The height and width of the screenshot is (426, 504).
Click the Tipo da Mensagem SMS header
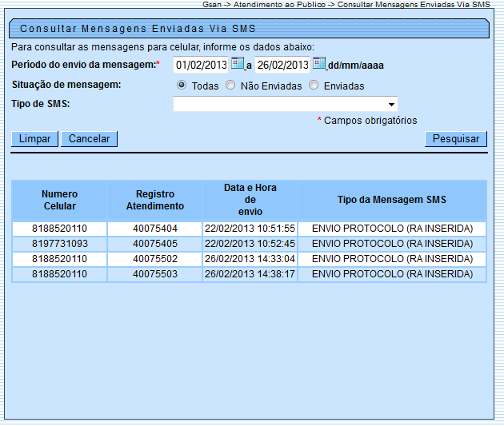click(392, 200)
